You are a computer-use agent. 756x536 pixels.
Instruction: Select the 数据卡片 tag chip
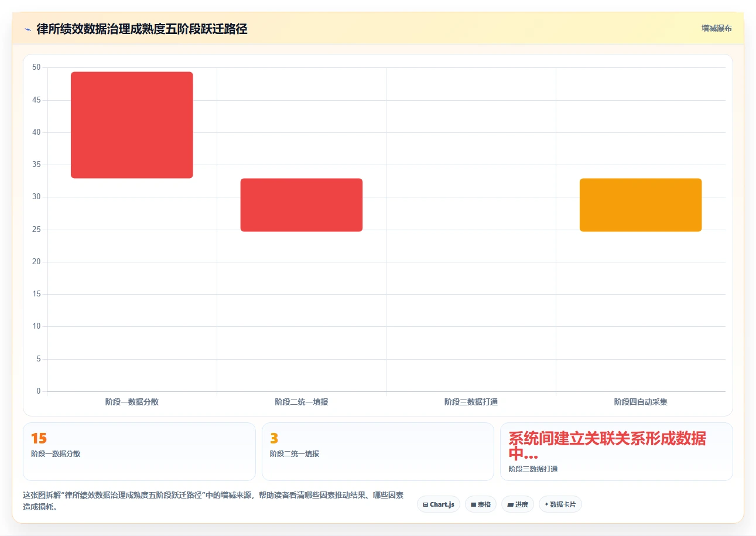click(560, 504)
